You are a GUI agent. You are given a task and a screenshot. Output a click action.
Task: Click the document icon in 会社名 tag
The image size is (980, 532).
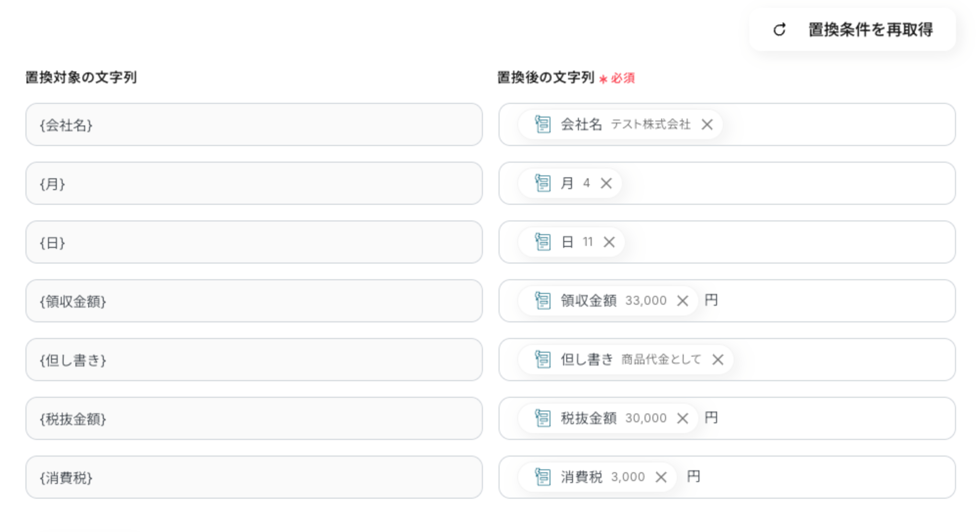click(543, 124)
